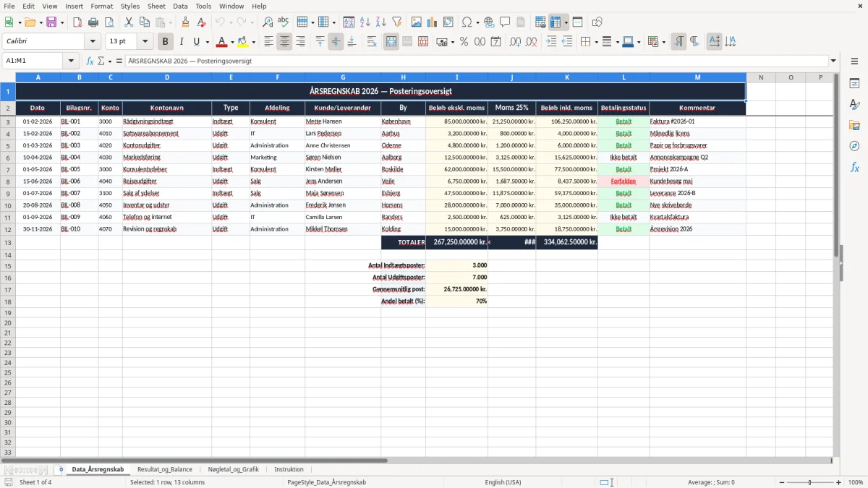Expand the Name Box dropdown
The height and width of the screenshot is (488, 868).
click(71, 61)
